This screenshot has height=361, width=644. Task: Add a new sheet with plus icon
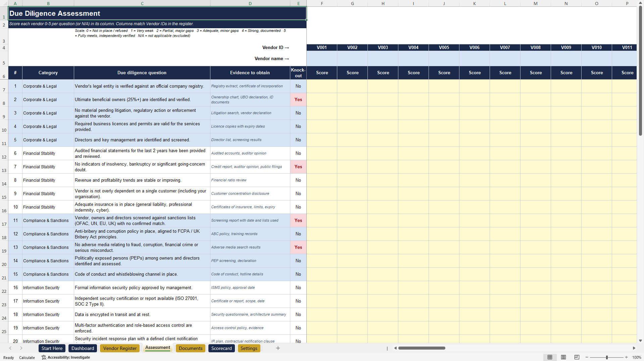coord(278,348)
